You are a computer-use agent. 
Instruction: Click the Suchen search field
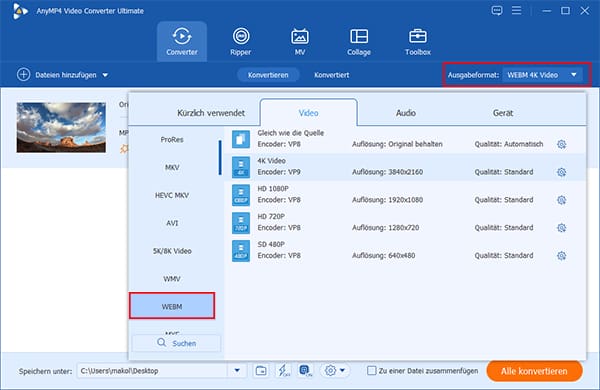point(176,343)
